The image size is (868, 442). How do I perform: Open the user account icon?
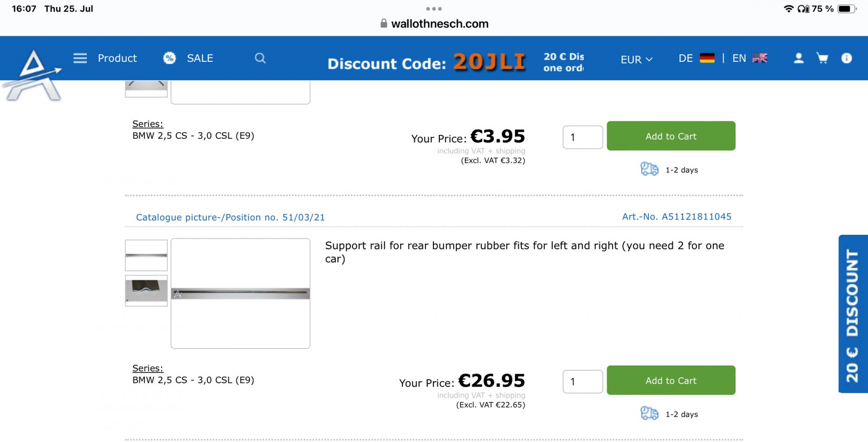coord(799,58)
